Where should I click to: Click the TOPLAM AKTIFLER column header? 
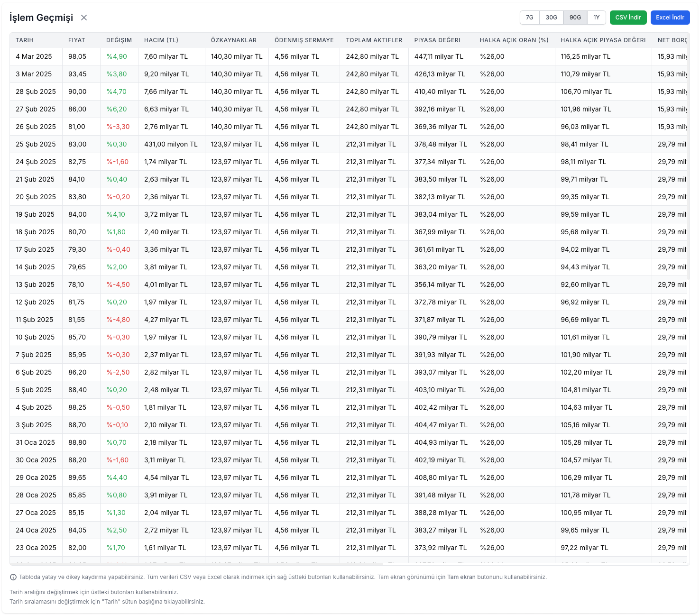tap(374, 40)
